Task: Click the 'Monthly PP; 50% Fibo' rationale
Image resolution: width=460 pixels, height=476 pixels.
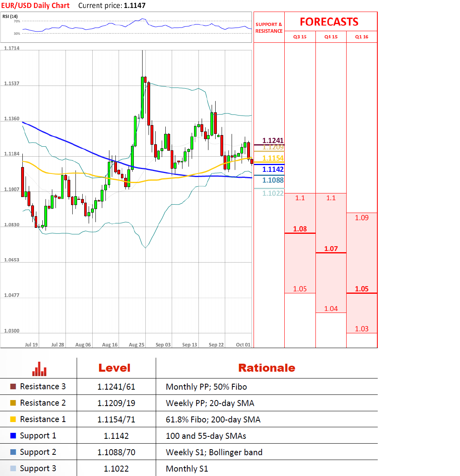Action: [x=206, y=387]
